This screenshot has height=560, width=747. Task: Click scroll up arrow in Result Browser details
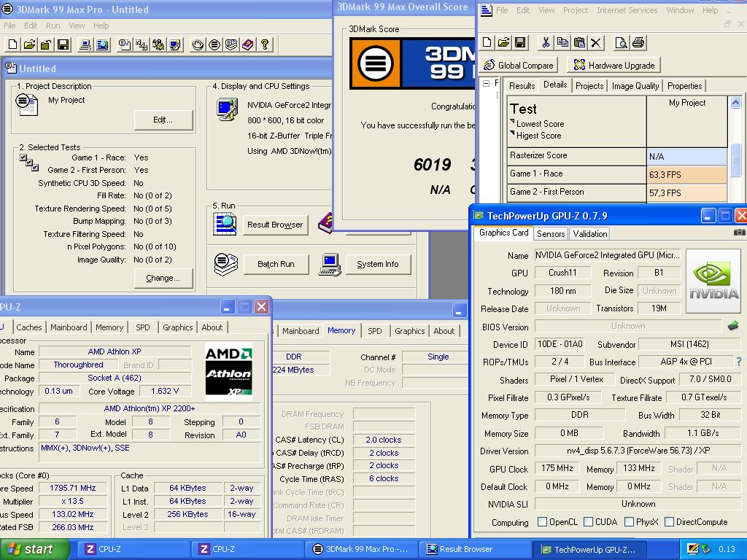[735, 102]
